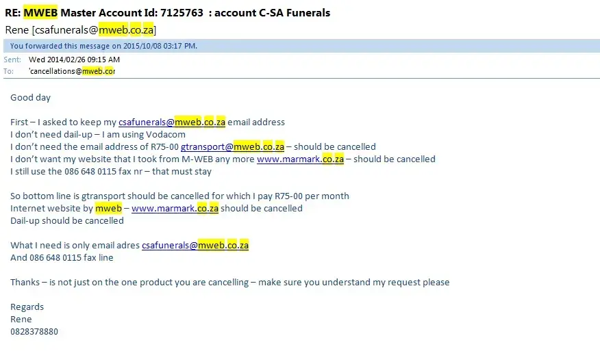This screenshot has height=364, width=600.
Task: Click the "Regards" closing line
Action: point(27,307)
